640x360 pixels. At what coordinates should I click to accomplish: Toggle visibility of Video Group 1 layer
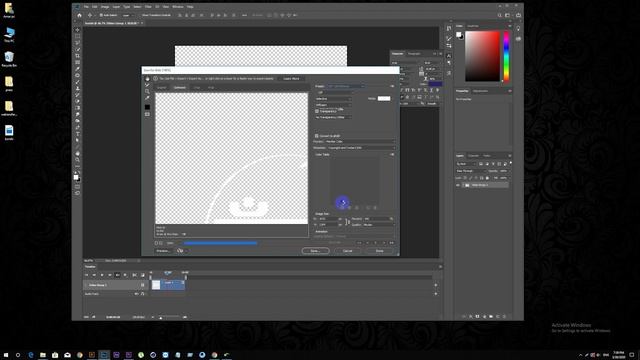[x=458, y=185]
